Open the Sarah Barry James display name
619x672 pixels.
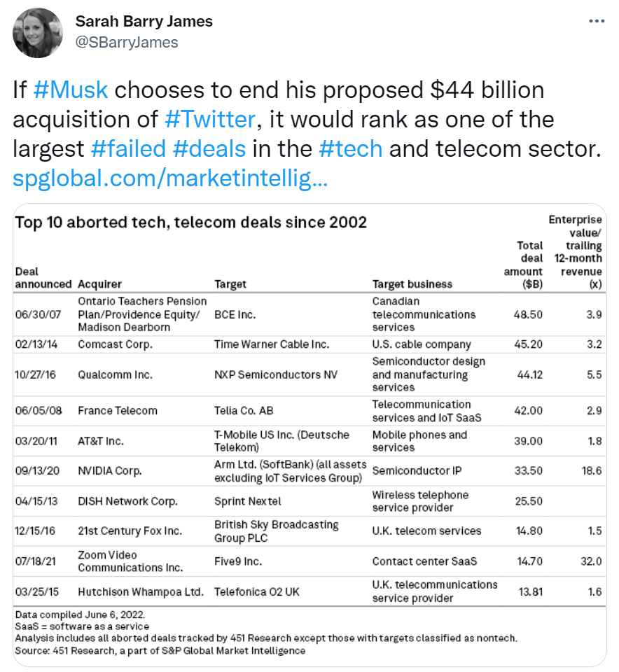[x=144, y=22]
